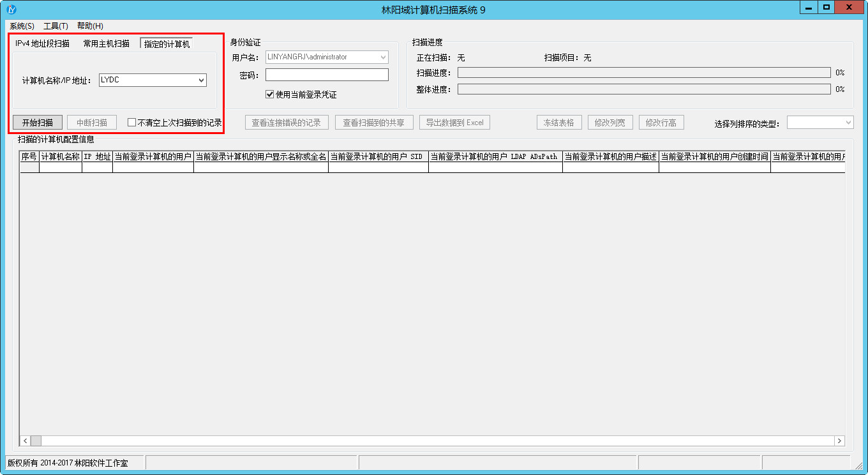Click the 计算机名称 column header
This screenshot has width=868, height=475.
coord(61,156)
